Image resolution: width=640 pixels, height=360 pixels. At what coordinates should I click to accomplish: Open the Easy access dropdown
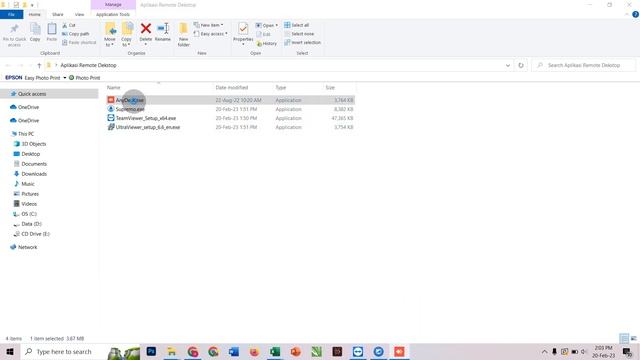(210, 34)
